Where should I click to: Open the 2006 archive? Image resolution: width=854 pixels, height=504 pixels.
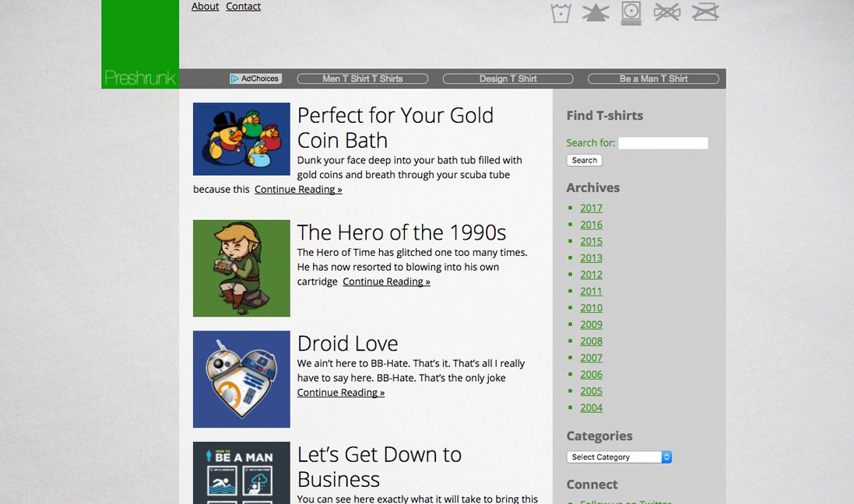click(x=591, y=374)
